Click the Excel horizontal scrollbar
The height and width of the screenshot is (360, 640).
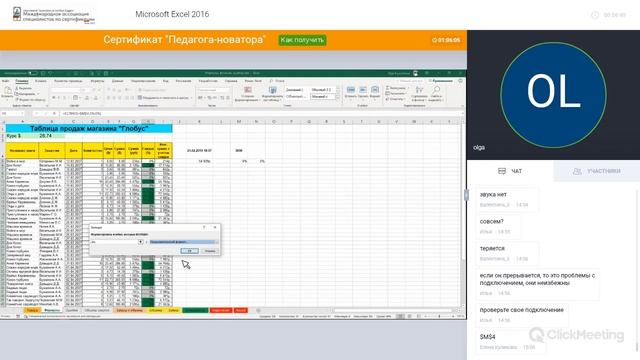392,311
